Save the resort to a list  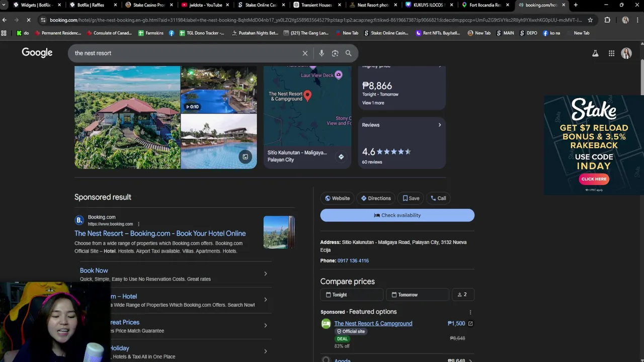[411, 198]
